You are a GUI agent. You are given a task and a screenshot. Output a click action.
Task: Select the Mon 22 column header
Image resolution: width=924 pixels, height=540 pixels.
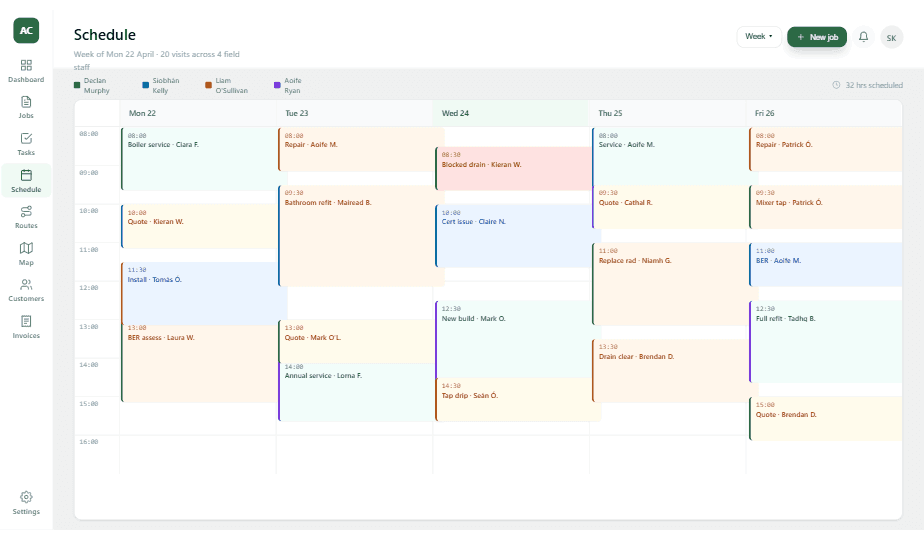[198, 113]
